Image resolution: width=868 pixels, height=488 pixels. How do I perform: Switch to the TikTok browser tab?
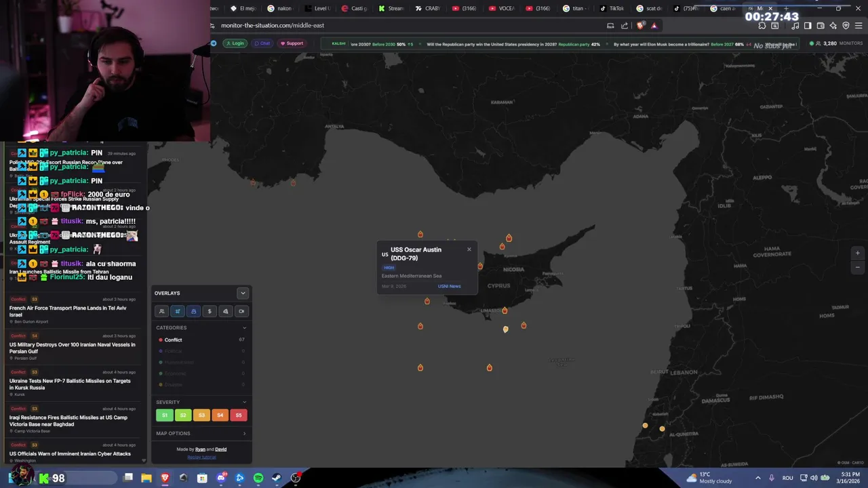coord(612,9)
